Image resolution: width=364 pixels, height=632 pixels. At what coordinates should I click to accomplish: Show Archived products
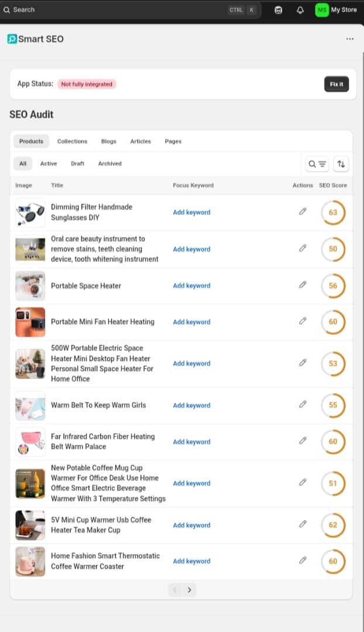(109, 164)
